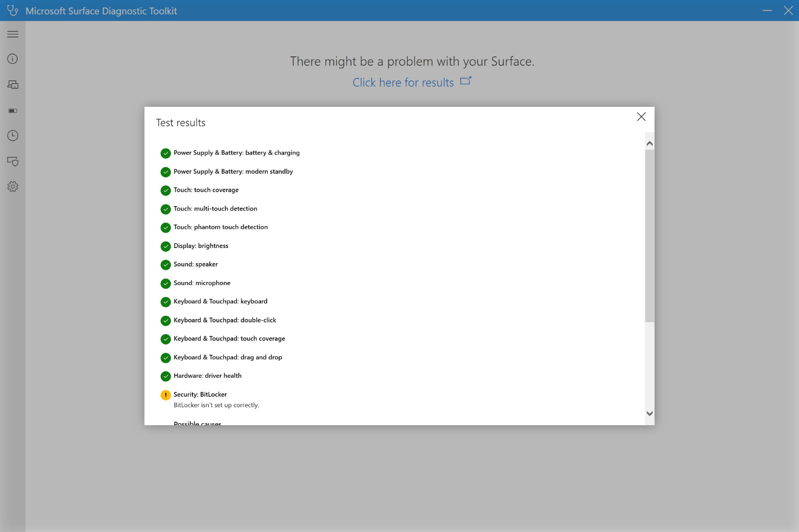Click the scrollbar down arrow in Test results
The image size is (799, 532).
pos(649,413)
